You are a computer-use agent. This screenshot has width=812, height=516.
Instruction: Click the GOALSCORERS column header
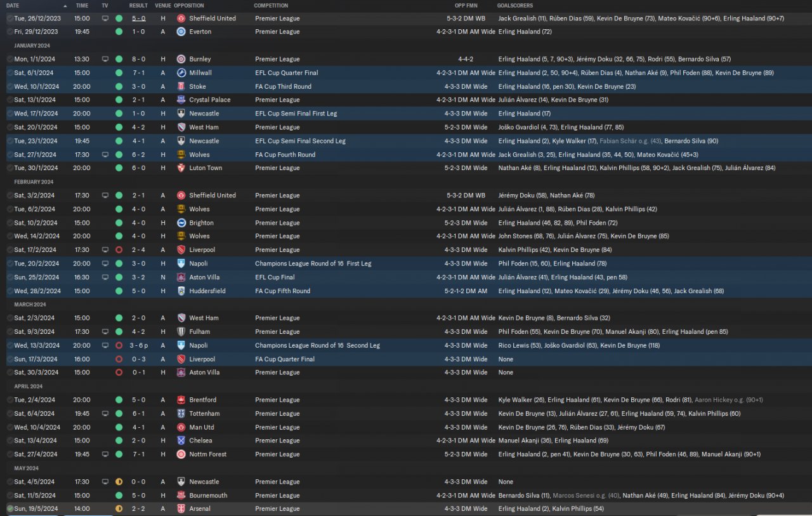(x=515, y=5)
